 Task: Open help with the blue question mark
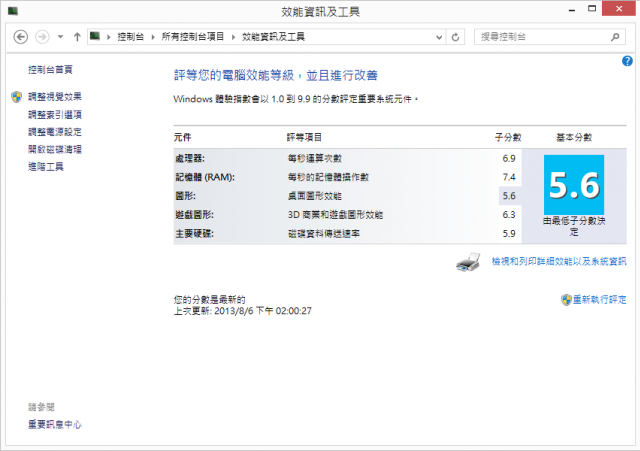point(627,61)
